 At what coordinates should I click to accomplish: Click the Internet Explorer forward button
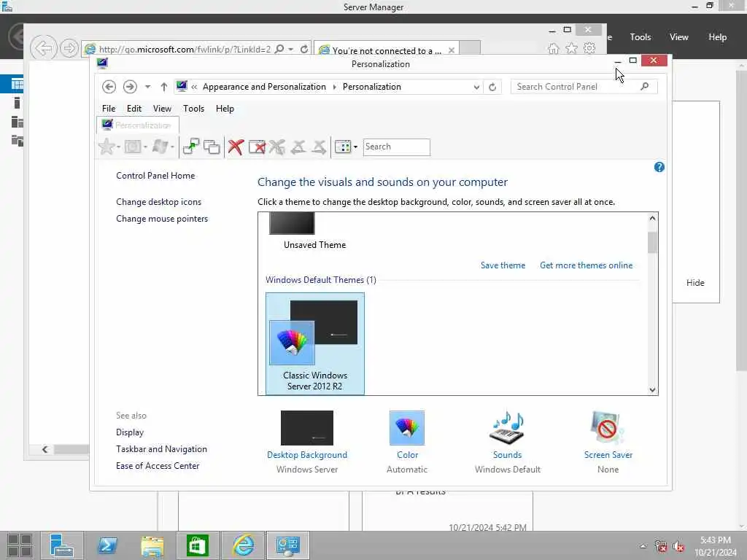[x=69, y=49]
